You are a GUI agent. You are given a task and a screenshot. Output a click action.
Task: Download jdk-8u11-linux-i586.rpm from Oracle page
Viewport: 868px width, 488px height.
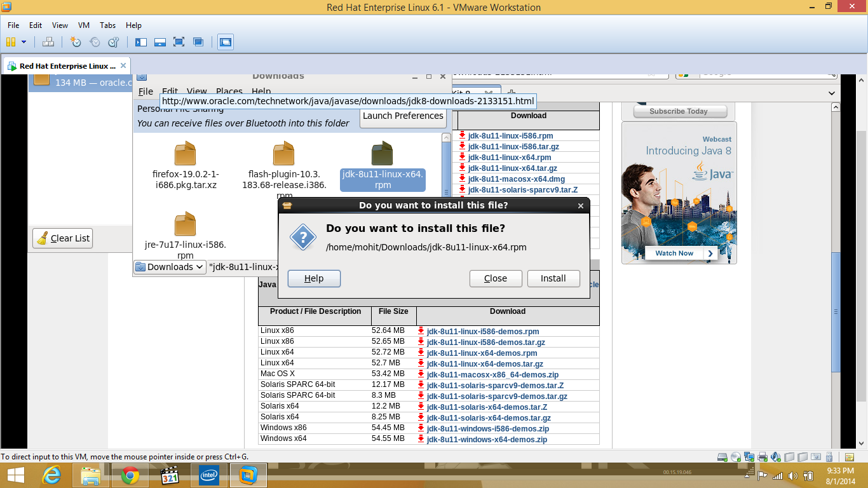click(510, 135)
